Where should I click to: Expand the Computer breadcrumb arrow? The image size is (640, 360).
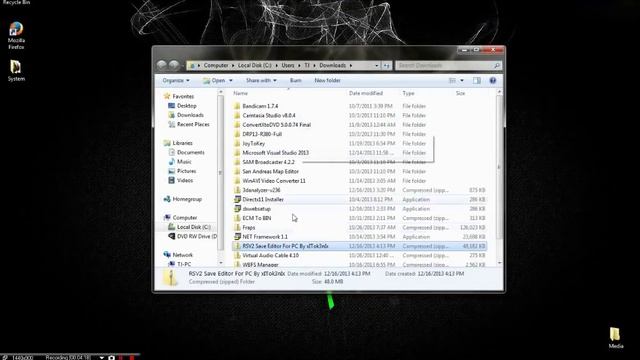[233, 65]
